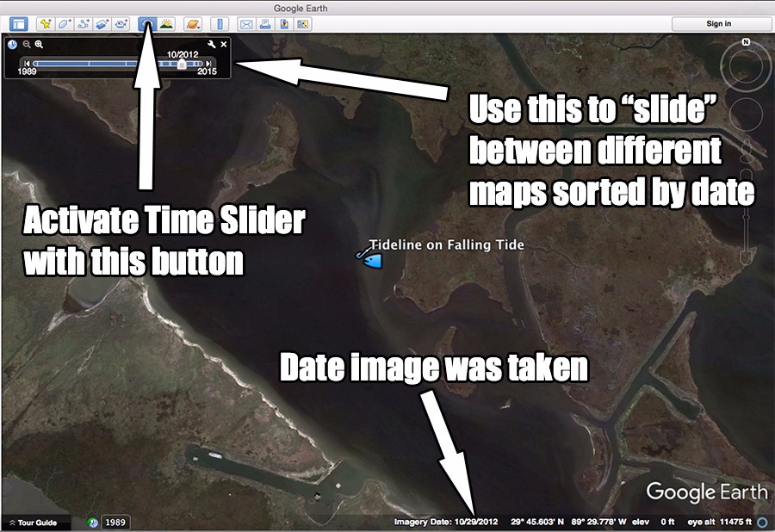This screenshot has height=532, width=775.
Task: Open the planets switcher dropdown
Action: click(x=193, y=24)
